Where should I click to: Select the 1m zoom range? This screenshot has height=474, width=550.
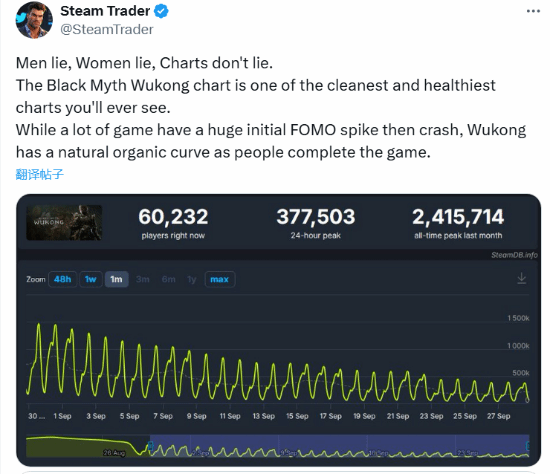pyautogui.click(x=116, y=279)
